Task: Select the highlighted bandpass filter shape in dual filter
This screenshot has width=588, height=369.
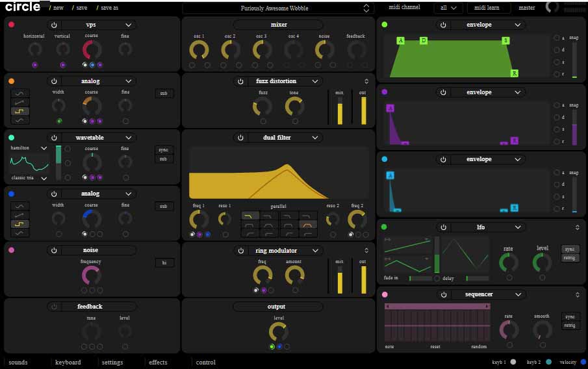Action: tap(307, 225)
